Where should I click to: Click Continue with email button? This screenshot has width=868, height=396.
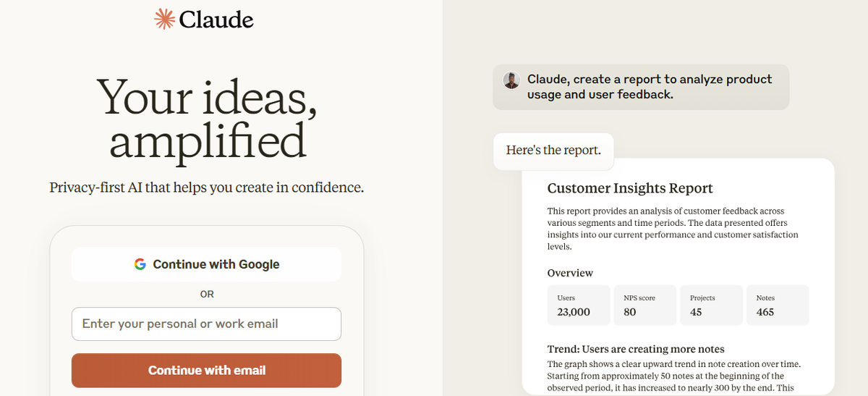point(206,370)
